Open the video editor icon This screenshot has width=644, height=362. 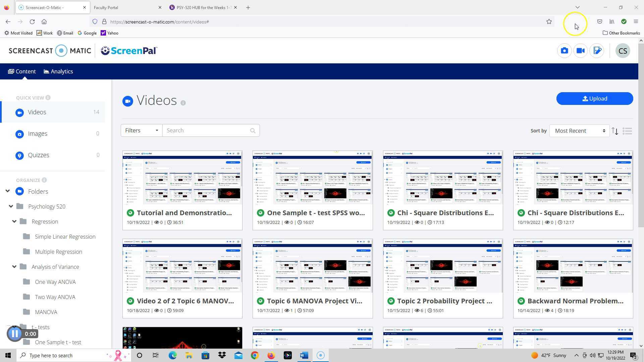coord(597,51)
